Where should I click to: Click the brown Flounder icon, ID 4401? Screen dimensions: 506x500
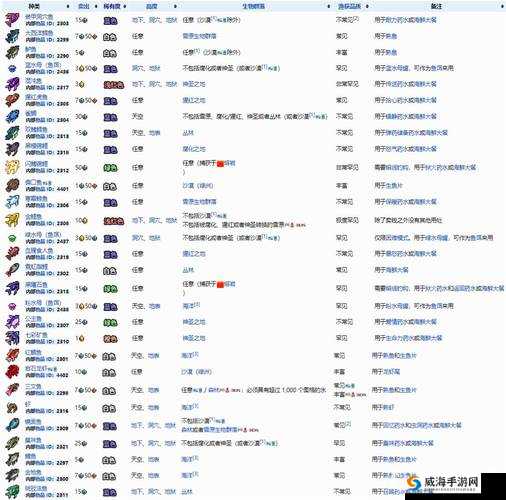click(12, 185)
